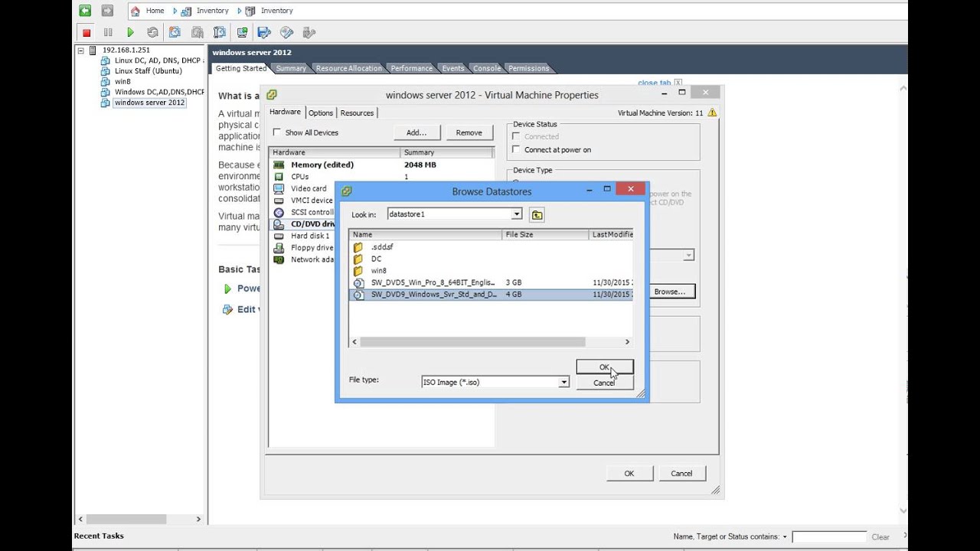The width and height of the screenshot is (980, 551).
Task: Sort files by the File Size column header
Action: point(545,234)
